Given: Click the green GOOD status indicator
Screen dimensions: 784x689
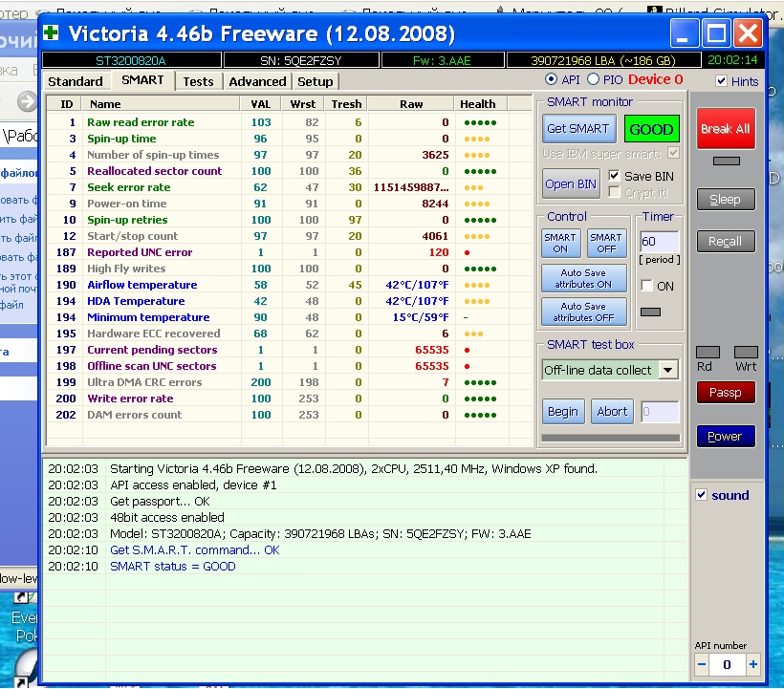Looking at the screenshot, I should (x=651, y=129).
